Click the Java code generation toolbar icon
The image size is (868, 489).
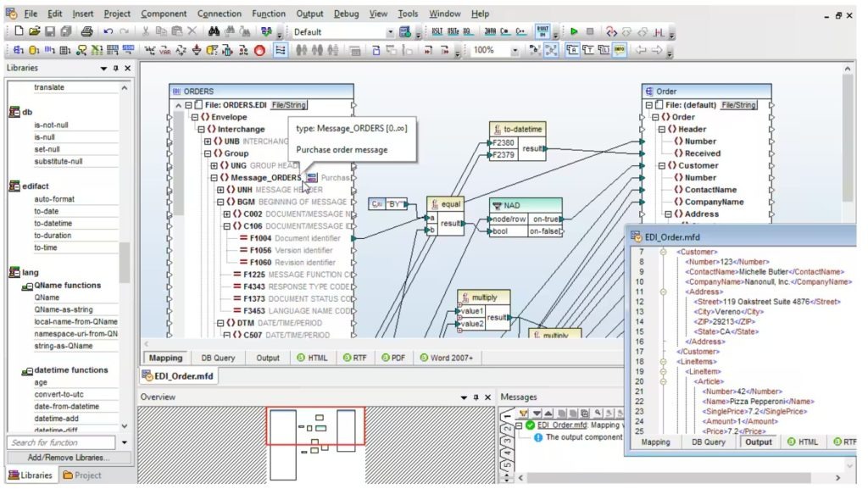490,31
